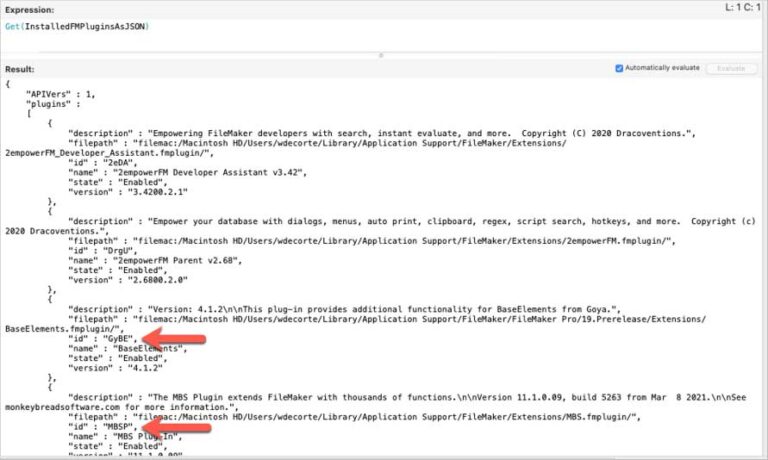This screenshot has height=460, width=768.
Task: Click the version "4.1.2" line
Action: (x=116, y=368)
